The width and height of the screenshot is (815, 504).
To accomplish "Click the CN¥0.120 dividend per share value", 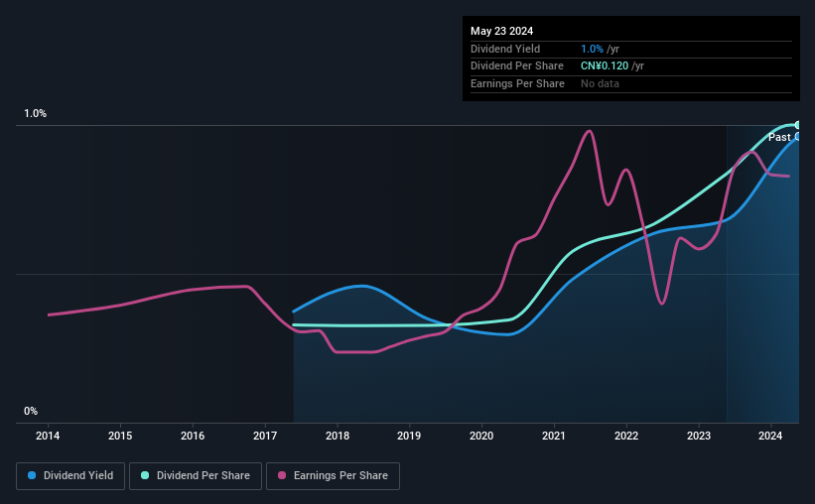I will [605, 66].
